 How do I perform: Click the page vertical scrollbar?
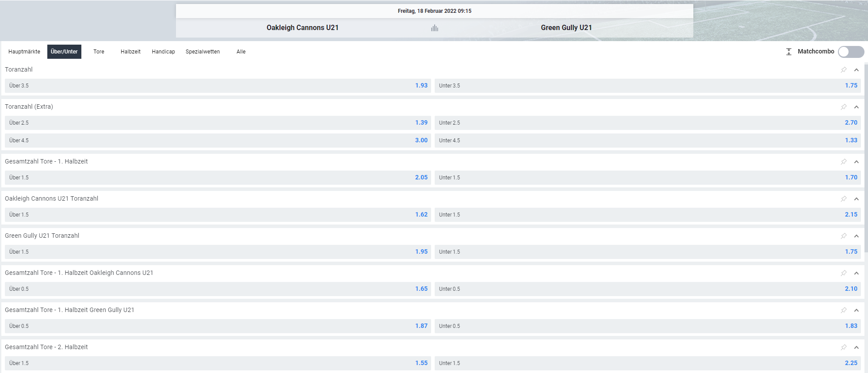(x=866, y=159)
